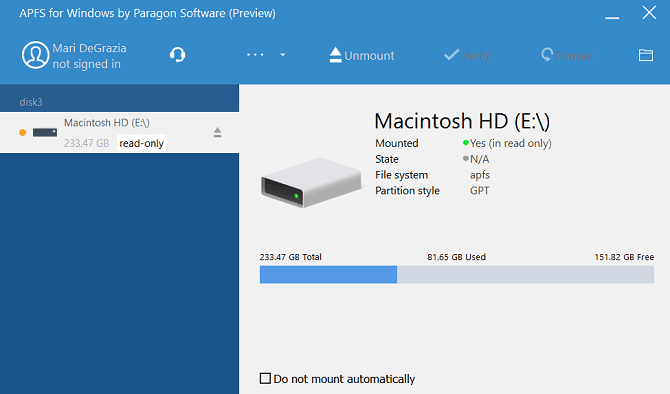Enable Do not mount automatically checkbox
Screen dimensions: 670x394
click(265, 378)
